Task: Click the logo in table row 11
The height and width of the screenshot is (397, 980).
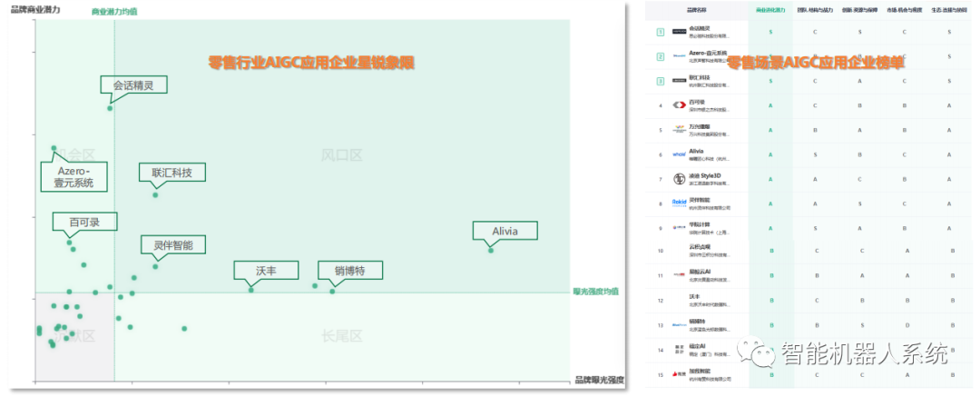Action: [x=680, y=275]
